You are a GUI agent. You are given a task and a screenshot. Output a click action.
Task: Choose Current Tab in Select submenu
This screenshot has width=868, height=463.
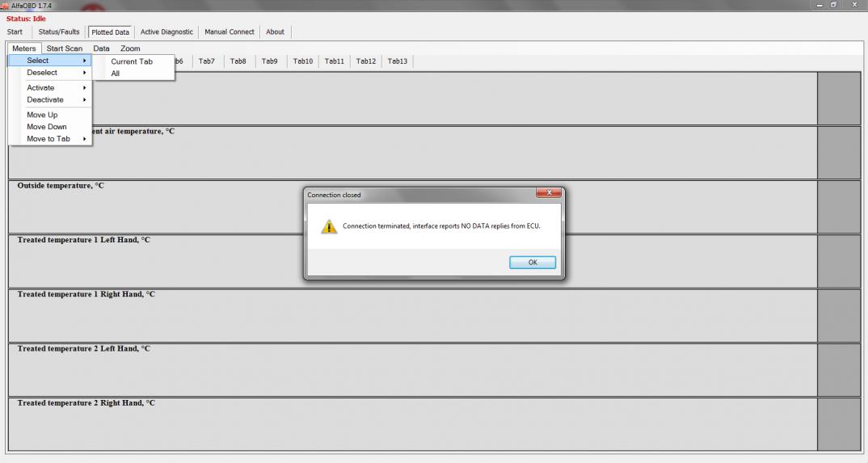coord(133,61)
